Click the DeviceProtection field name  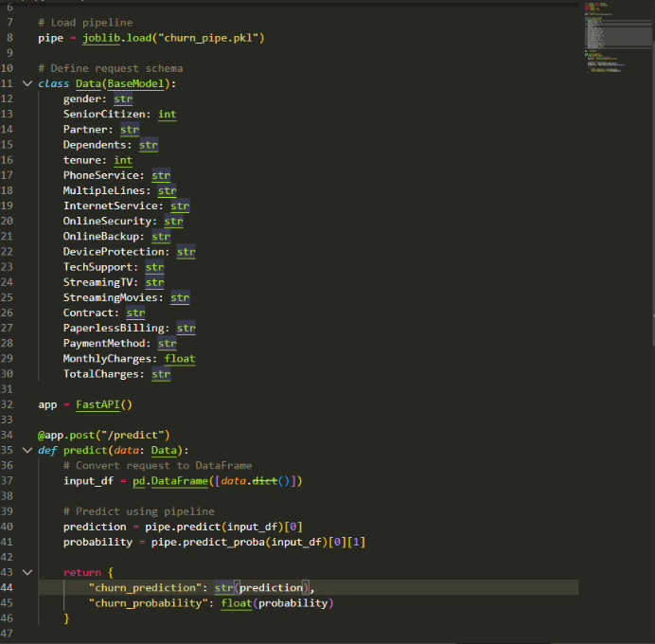114,252
